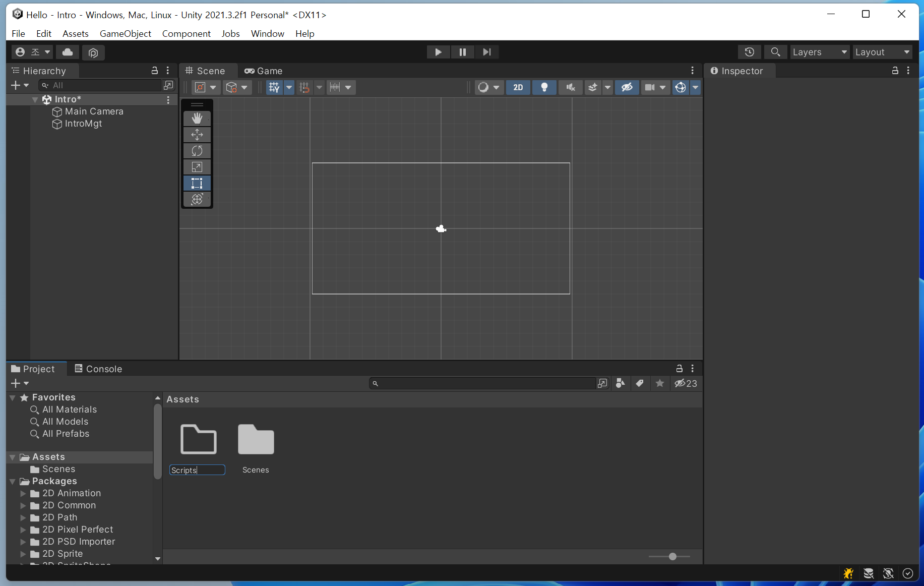
Task: Toggle 2D scene view mode
Action: (x=518, y=87)
